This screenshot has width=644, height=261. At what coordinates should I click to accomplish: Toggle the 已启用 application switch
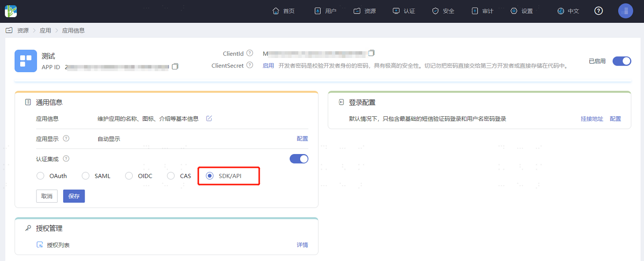(x=622, y=61)
